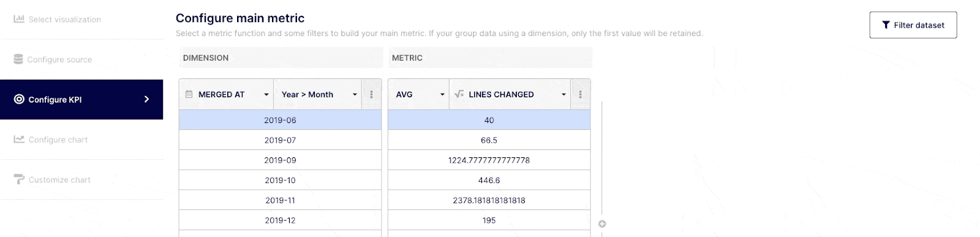Viewport: 980px width, 237px height.
Task: Click the plus icon to add metric
Action: click(x=602, y=224)
